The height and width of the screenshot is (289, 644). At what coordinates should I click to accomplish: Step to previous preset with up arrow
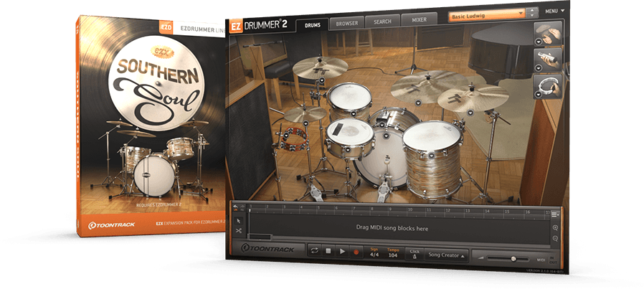[532, 10]
